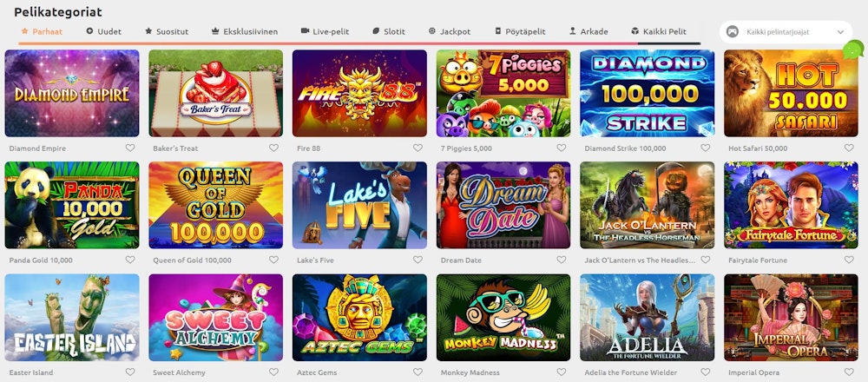Open the green chat bubble icon
Screen dimensions: 868x382
tap(853, 49)
